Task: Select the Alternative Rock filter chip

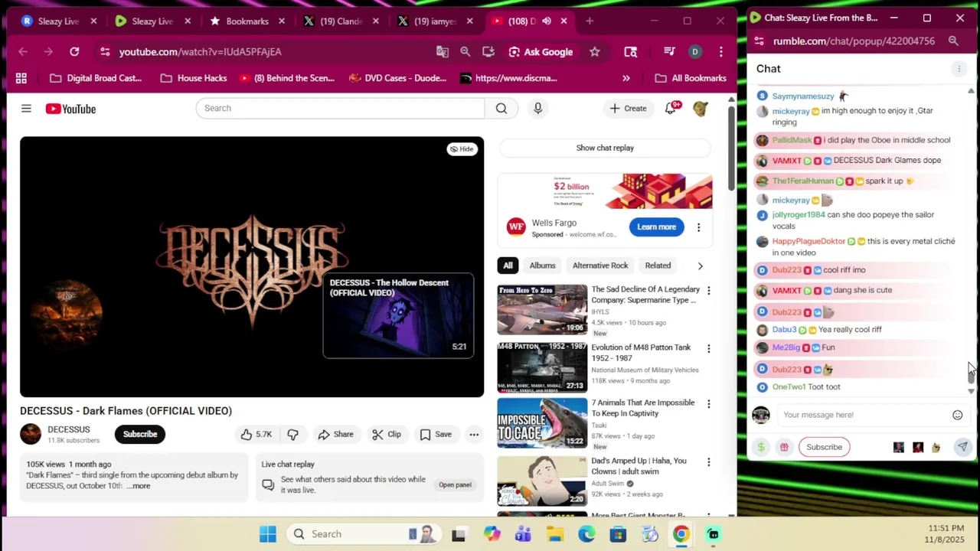Action: click(x=600, y=266)
